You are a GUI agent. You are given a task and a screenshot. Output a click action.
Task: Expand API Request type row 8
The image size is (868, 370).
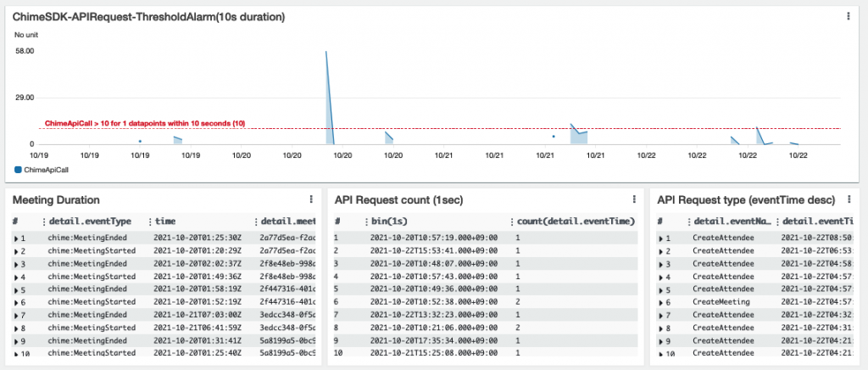(661, 328)
